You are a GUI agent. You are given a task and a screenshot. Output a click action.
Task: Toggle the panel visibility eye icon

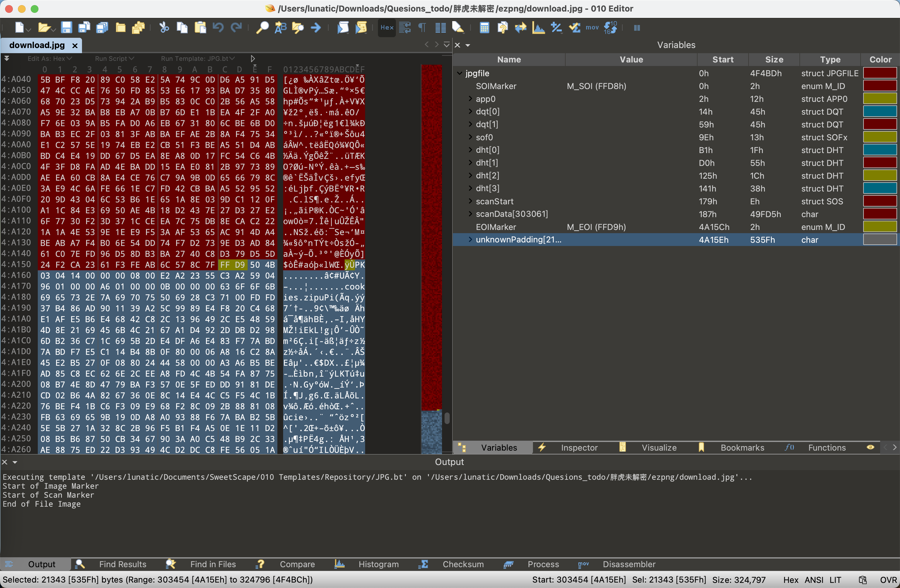[871, 447]
